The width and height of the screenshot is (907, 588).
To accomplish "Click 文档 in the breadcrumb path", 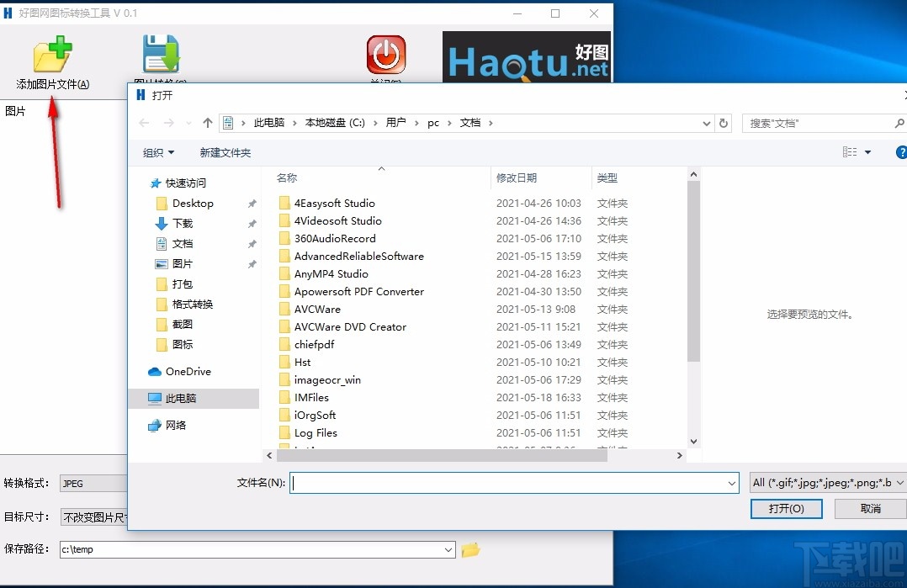I will tap(473, 122).
